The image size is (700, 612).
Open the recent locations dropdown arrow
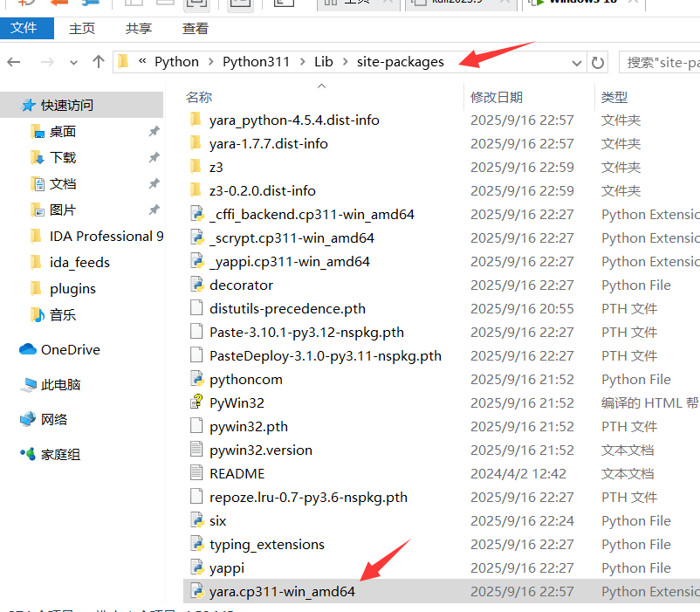[x=73, y=62]
